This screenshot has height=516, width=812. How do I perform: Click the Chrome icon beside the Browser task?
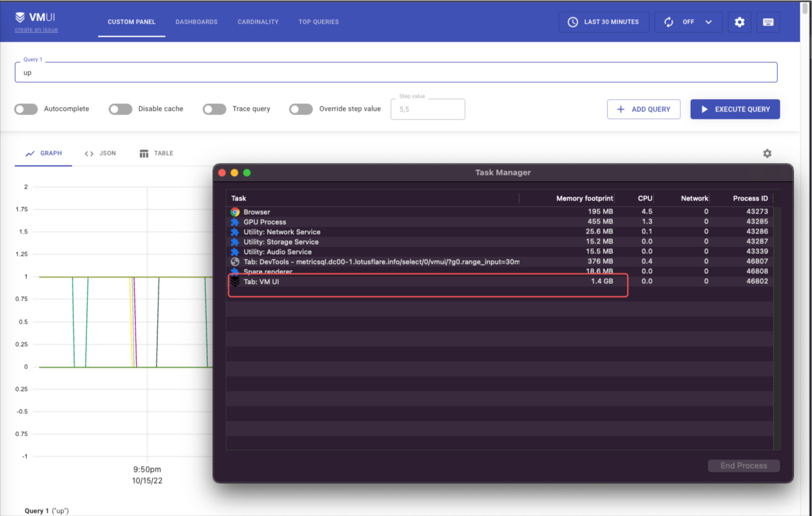235,212
